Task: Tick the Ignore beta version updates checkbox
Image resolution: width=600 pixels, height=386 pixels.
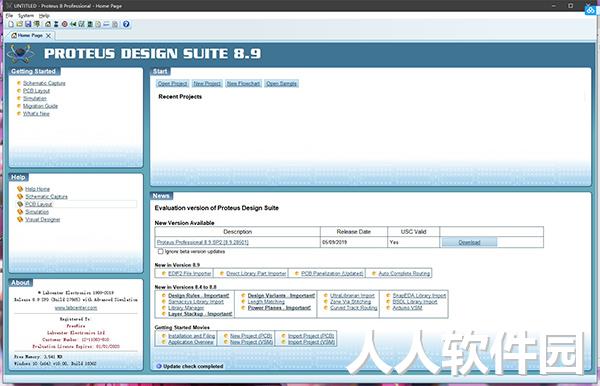Action: pyautogui.click(x=160, y=252)
